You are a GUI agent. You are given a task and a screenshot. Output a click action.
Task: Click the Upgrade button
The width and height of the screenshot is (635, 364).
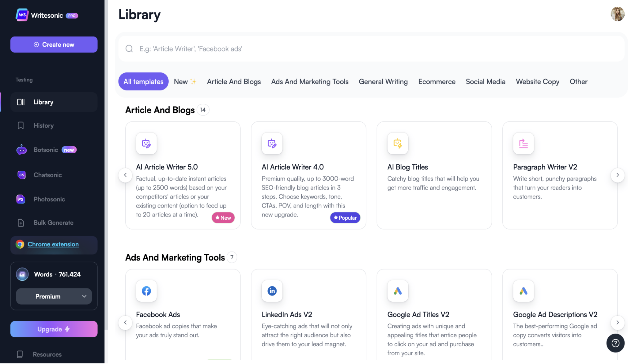[x=54, y=329]
